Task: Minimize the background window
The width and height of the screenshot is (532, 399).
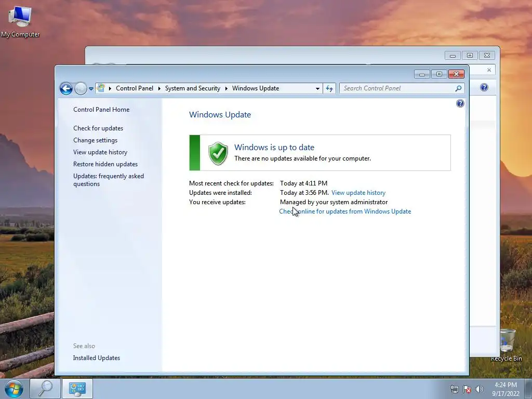Action: coord(453,55)
